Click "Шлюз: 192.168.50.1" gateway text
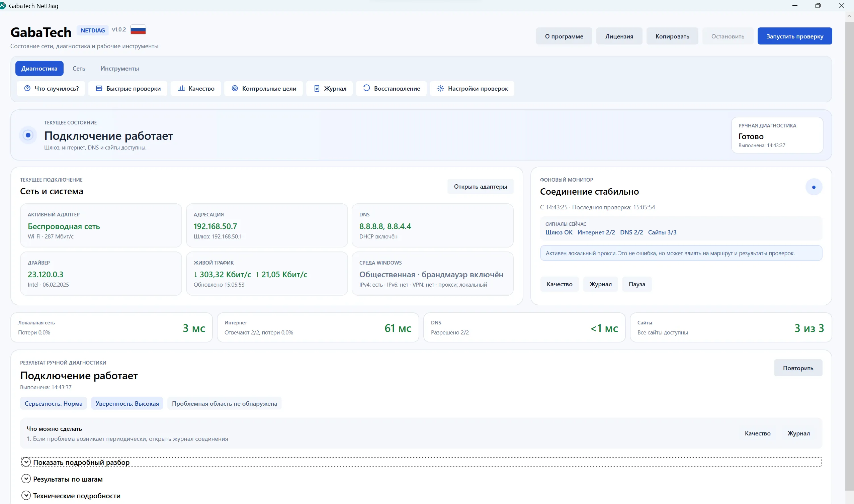The image size is (854, 504). (x=218, y=236)
